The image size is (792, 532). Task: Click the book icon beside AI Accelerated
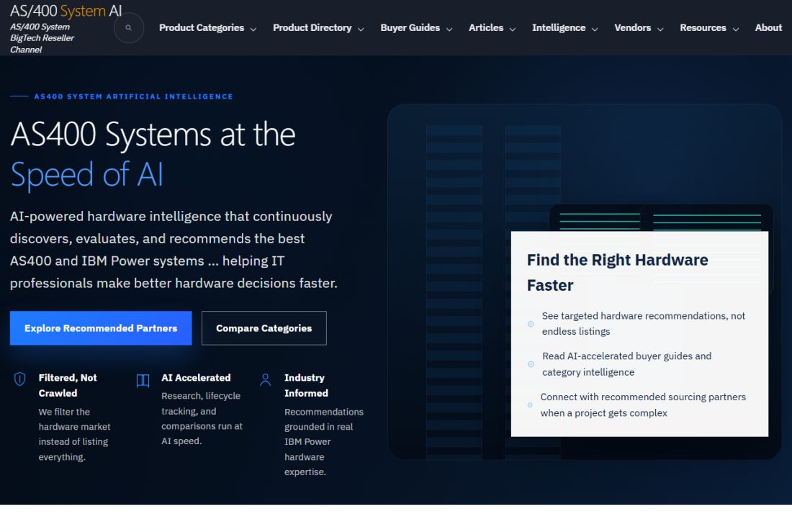click(x=143, y=380)
